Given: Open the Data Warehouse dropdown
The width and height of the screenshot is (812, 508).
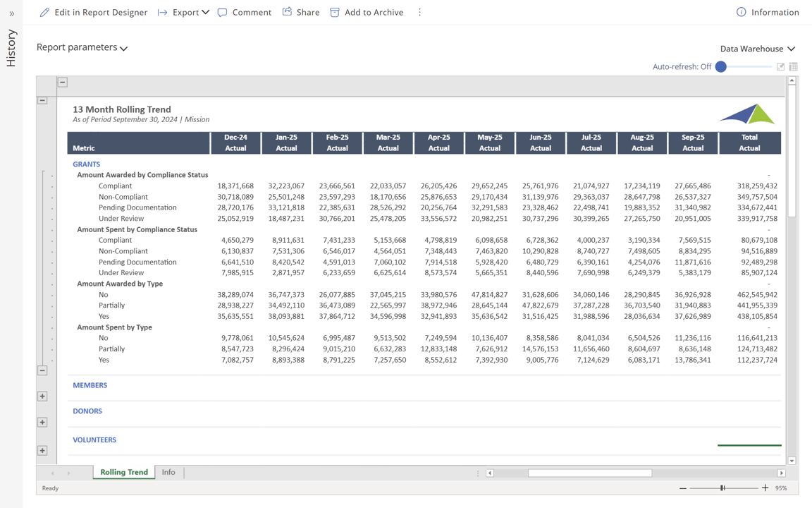Looking at the screenshot, I should click(757, 48).
